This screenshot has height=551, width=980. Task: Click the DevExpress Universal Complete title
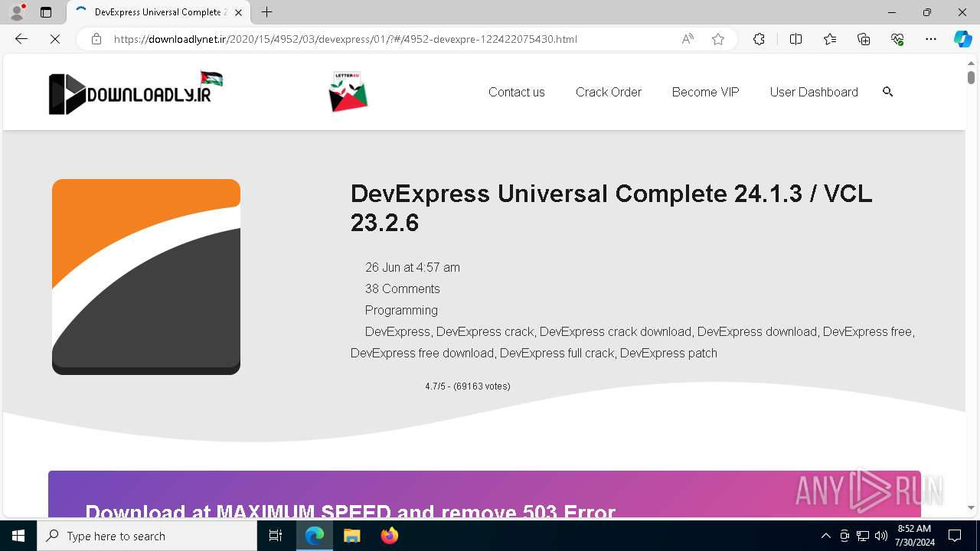click(611, 208)
